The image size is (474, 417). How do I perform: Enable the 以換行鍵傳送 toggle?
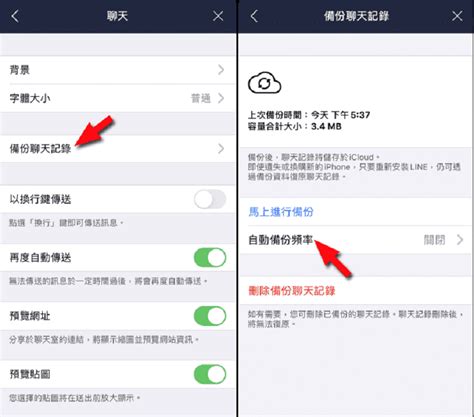pyautogui.click(x=210, y=199)
